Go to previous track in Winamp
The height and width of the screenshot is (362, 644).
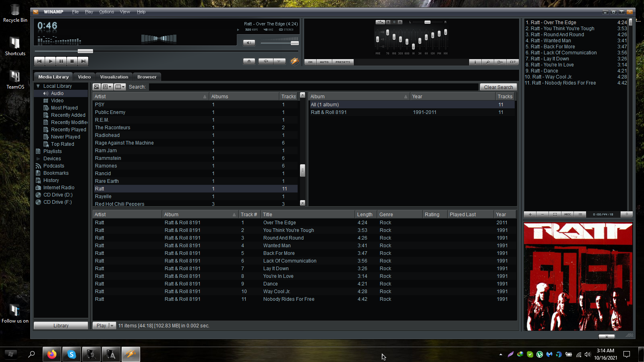pyautogui.click(x=39, y=61)
